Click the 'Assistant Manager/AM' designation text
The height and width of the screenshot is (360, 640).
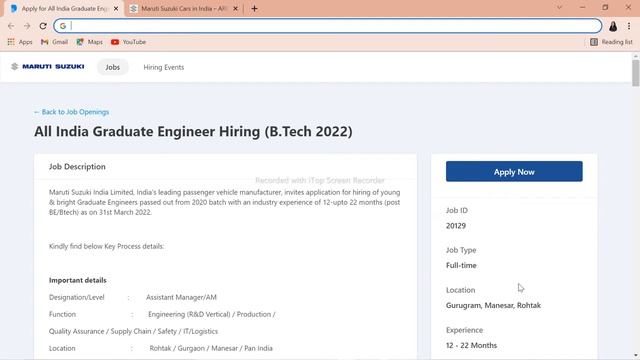[181, 298]
